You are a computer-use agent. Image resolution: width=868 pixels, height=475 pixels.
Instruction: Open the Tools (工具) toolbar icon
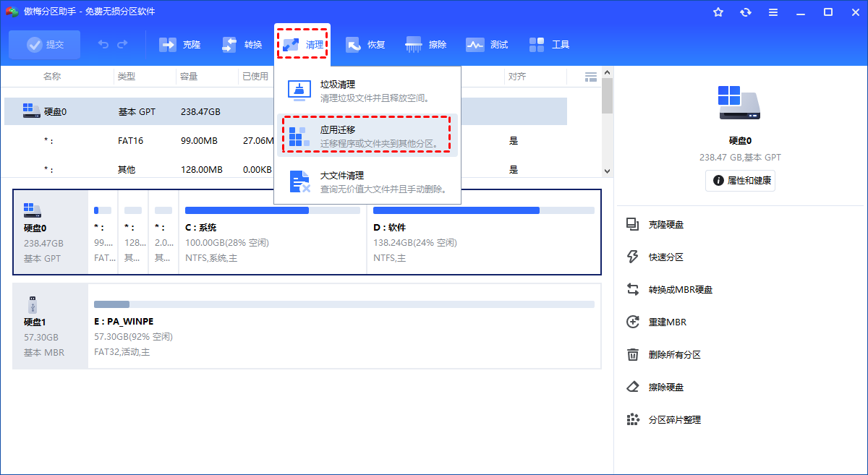coord(549,44)
